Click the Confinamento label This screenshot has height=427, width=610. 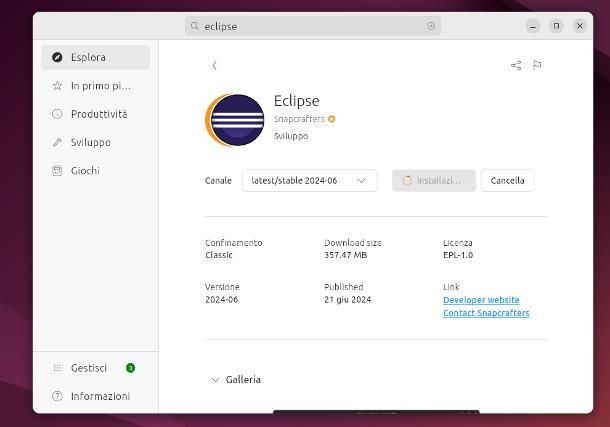point(233,243)
